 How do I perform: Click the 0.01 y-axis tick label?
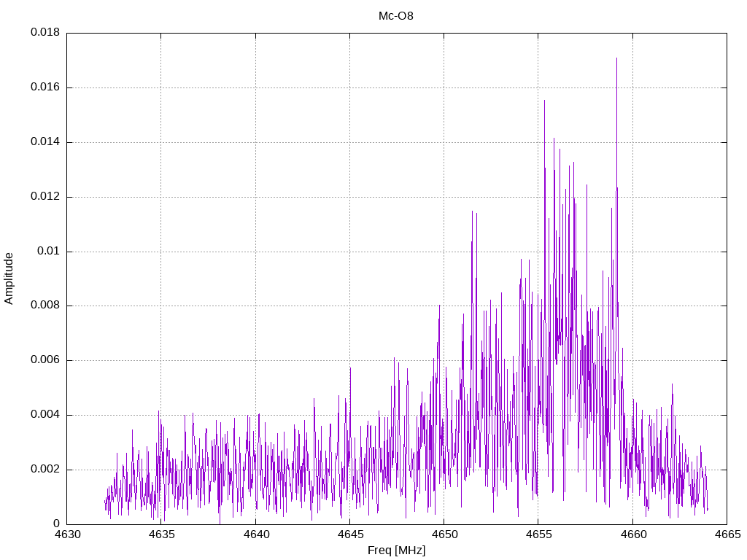pos(47,252)
